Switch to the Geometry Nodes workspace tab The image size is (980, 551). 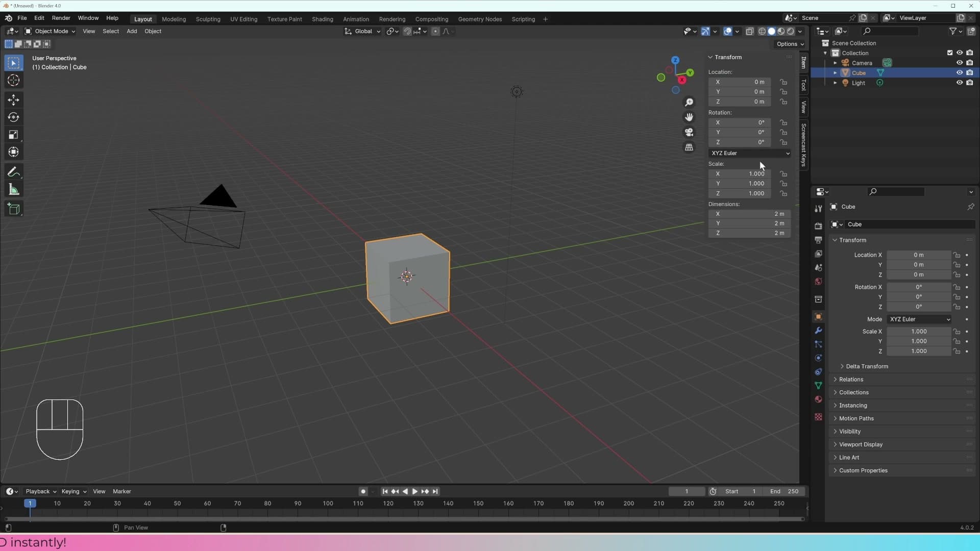[x=479, y=19]
